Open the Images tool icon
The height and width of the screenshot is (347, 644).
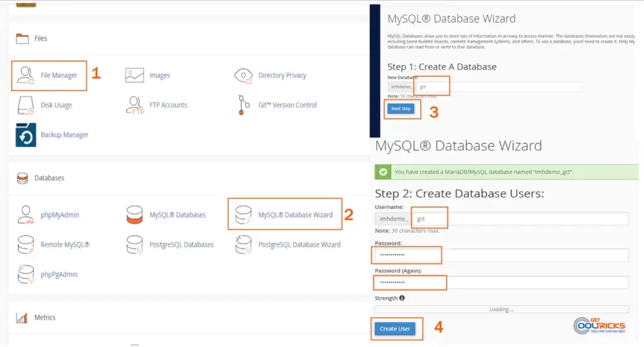pyautogui.click(x=135, y=75)
